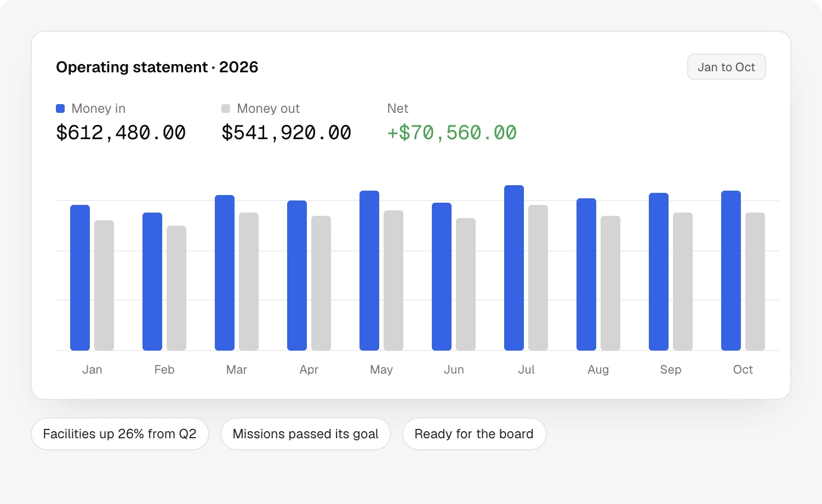Click the Jul month label on the axis
Image resolution: width=822 pixels, height=504 pixels.
526,370
